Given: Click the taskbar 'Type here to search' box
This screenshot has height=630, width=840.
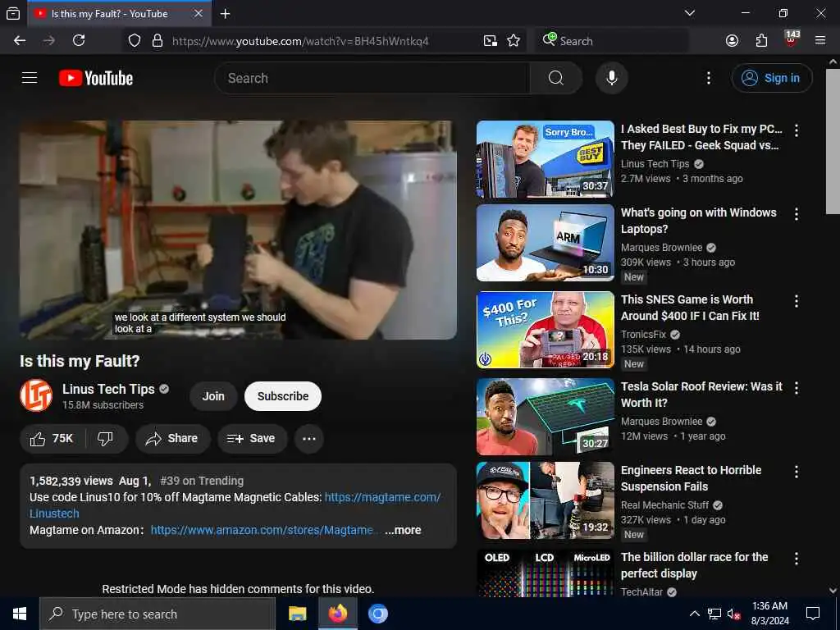Looking at the screenshot, I should click(157, 614).
